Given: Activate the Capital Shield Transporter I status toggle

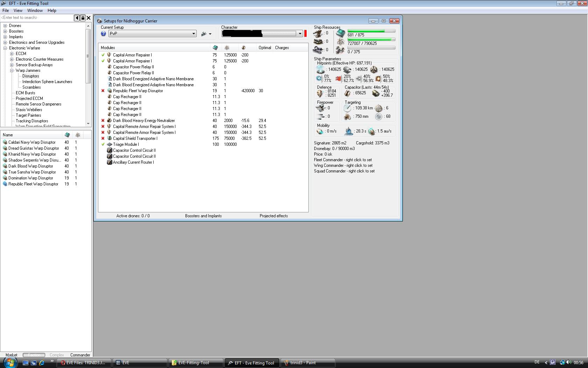Looking at the screenshot, I should pos(103,138).
